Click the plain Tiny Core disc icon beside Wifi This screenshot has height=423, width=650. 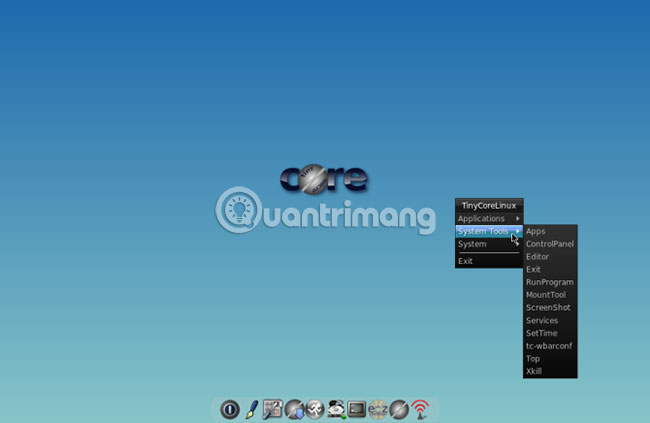pyautogui.click(x=399, y=409)
